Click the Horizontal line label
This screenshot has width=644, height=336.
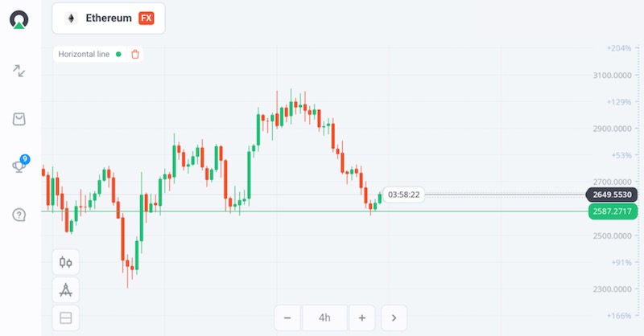[x=84, y=55]
